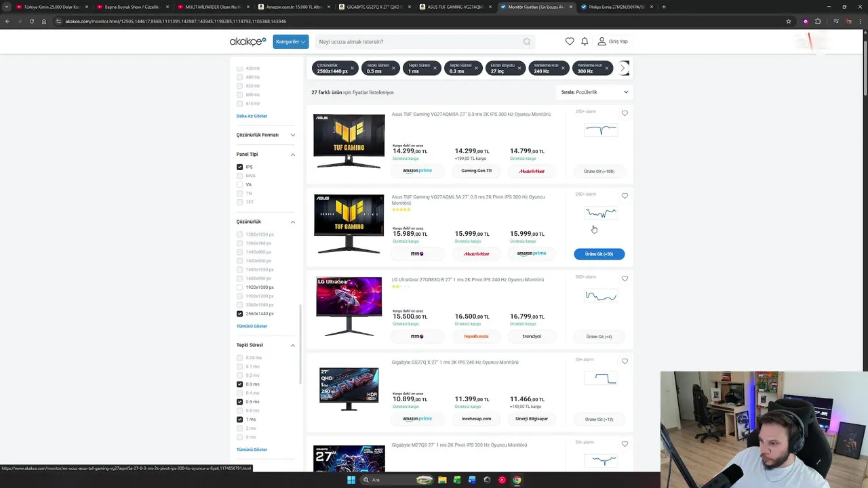Switch to the ASUS TUF GAMING VG27AQM browser tab
The height and width of the screenshot is (488, 868).
coord(454,7)
